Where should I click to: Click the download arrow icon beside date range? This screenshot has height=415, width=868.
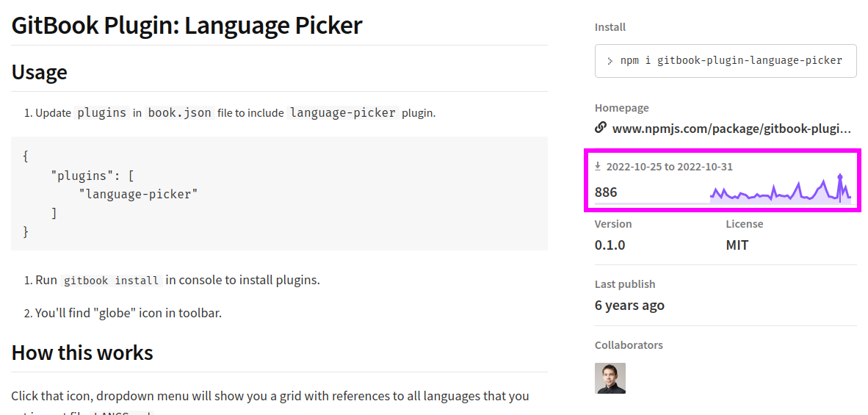pyautogui.click(x=598, y=166)
